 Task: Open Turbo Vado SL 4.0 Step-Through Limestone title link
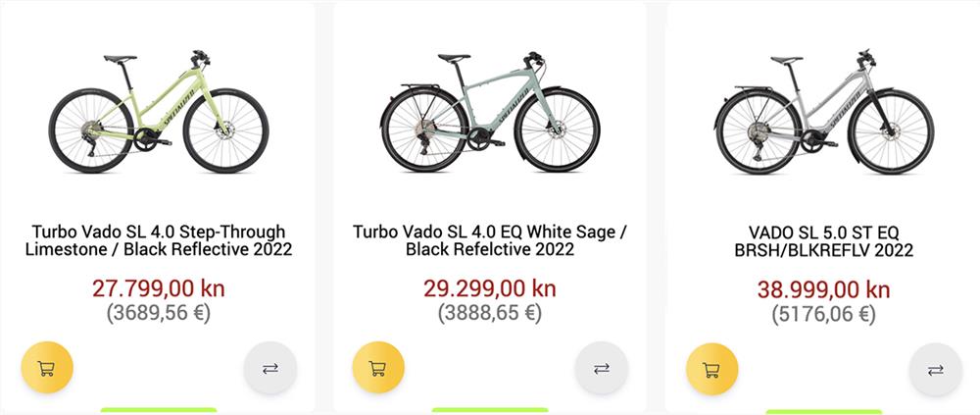pos(158,240)
